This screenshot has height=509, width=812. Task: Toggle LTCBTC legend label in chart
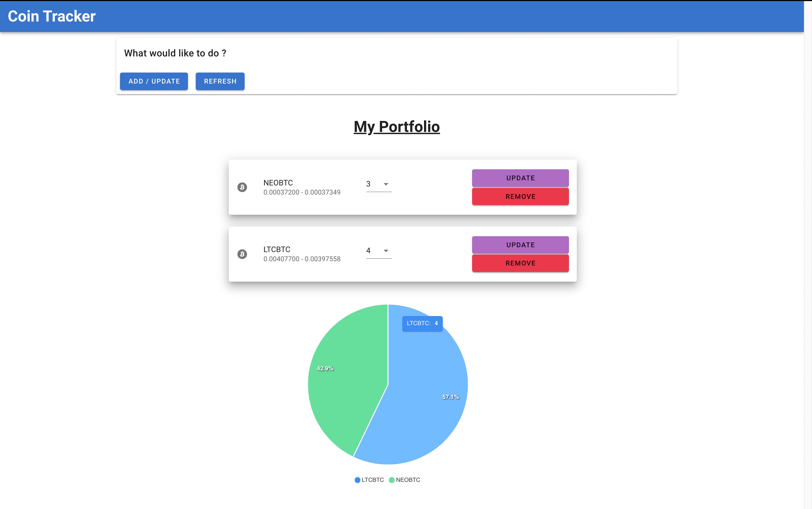click(373, 480)
